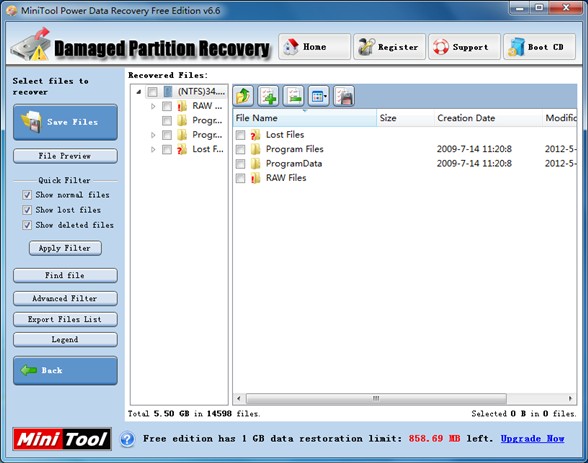
Task: Click the Find file button
Action: pos(65,276)
